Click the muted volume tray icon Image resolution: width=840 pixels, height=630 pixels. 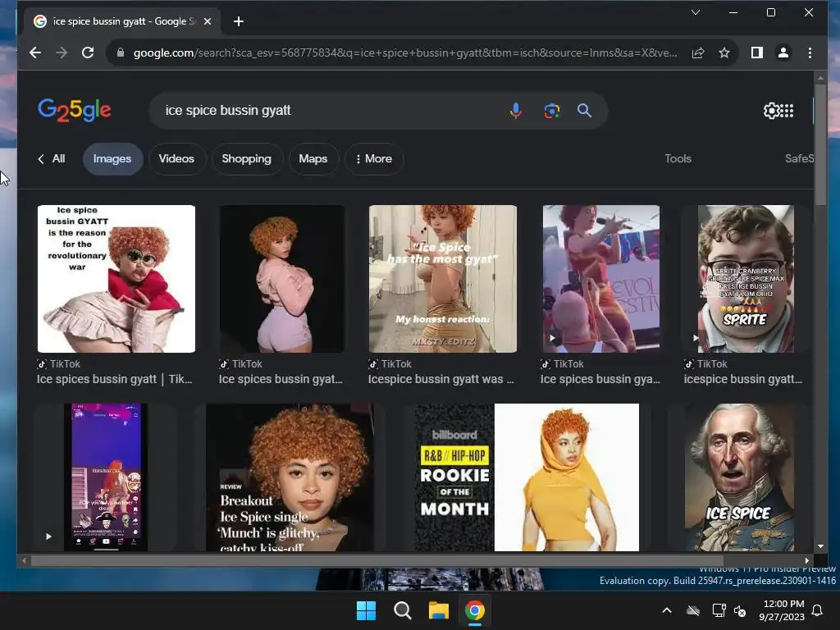pos(740,610)
